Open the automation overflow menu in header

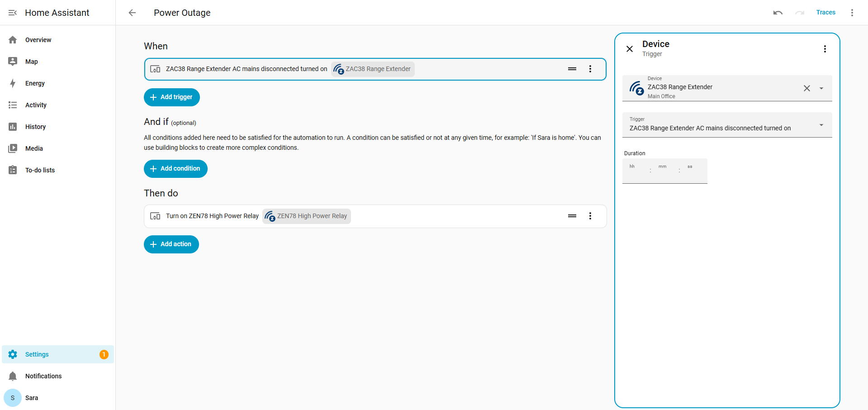852,13
